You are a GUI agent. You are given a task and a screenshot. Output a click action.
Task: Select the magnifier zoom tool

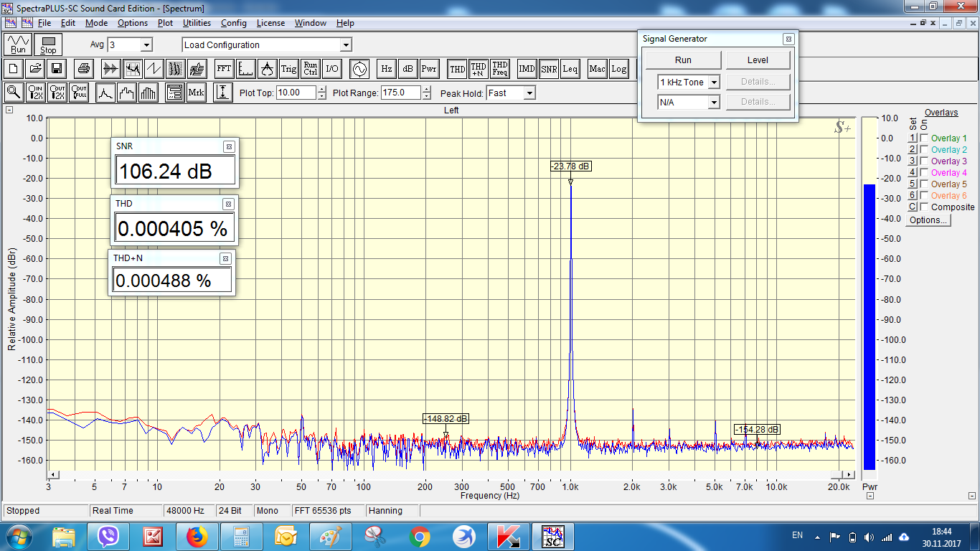click(x=14, y=93)
